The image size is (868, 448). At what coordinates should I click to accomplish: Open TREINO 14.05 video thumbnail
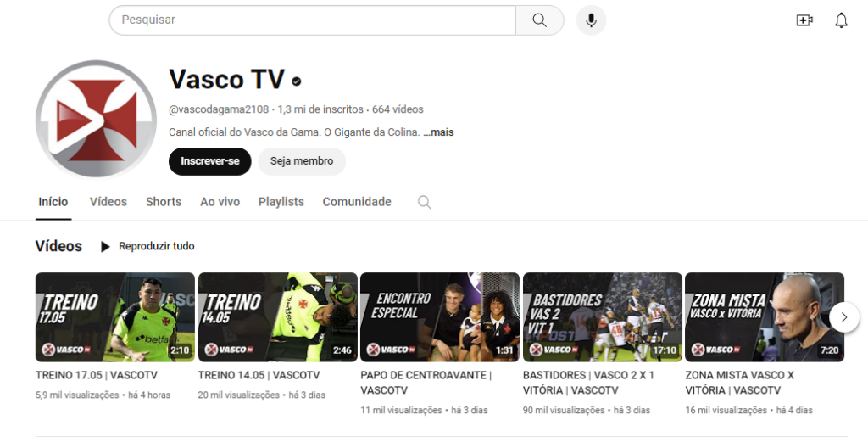[x=278, y=317]
